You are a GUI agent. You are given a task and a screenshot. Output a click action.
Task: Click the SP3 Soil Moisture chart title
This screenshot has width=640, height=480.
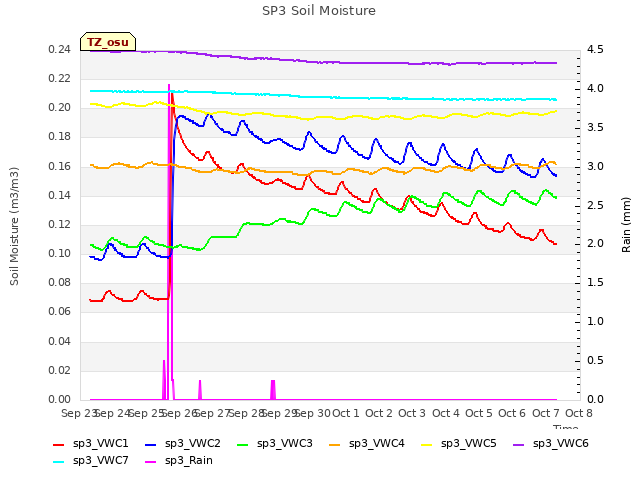(x=319, y=11)
